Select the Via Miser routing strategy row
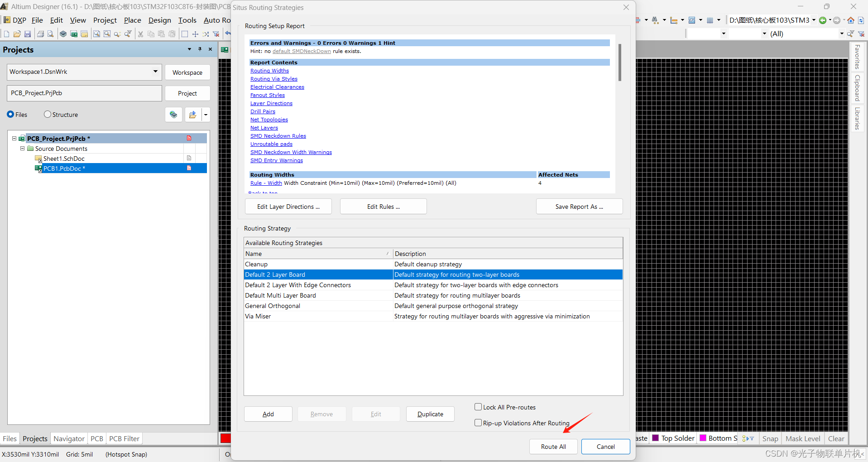Screen dimensions: 868x462 [x=433, y=316]
